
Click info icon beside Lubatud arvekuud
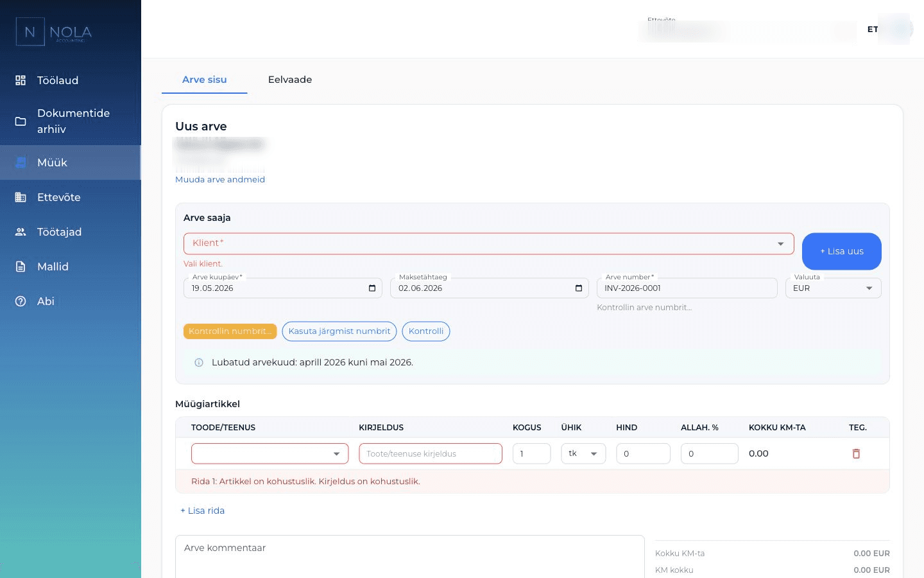[199, 362]
